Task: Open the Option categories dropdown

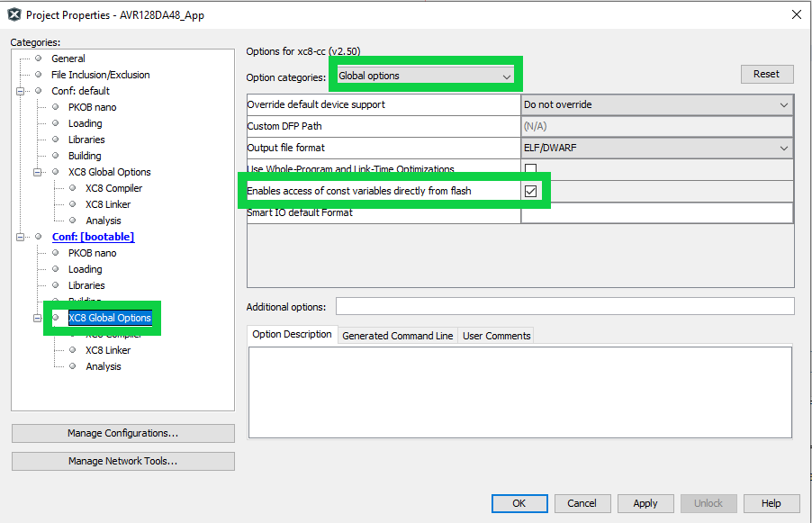Action: (x=424, y=77)
